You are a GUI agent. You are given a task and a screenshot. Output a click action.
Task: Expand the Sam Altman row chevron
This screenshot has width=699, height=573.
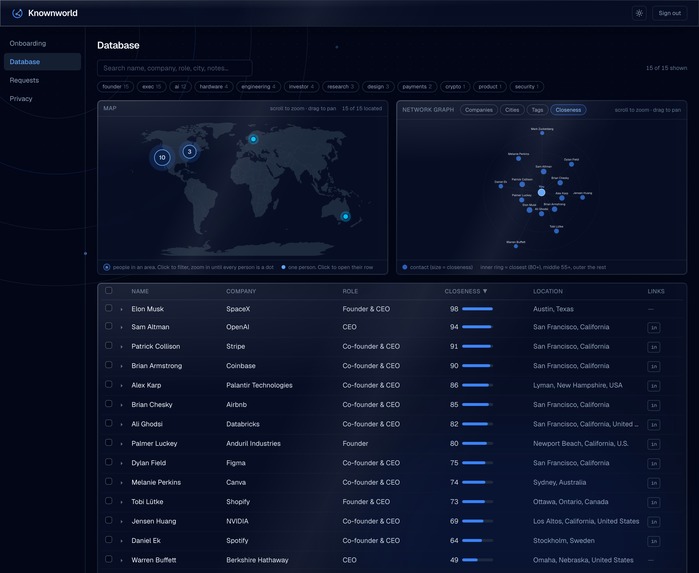pos(121,327)
